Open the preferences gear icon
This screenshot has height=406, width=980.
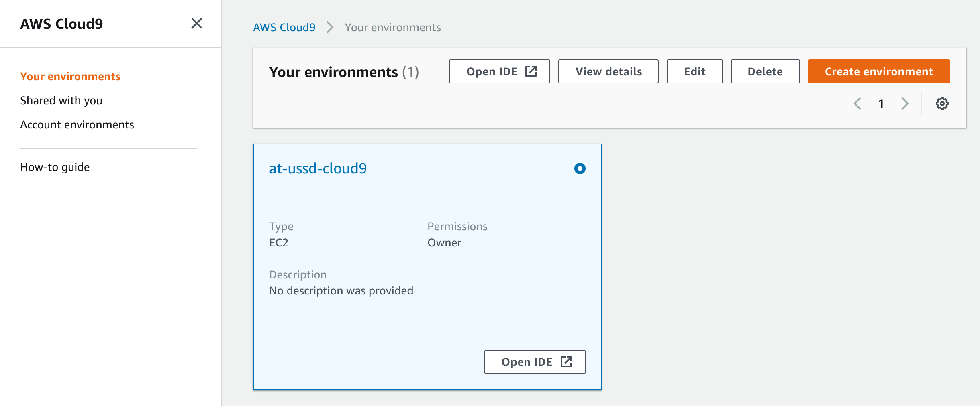click(942, 104)
